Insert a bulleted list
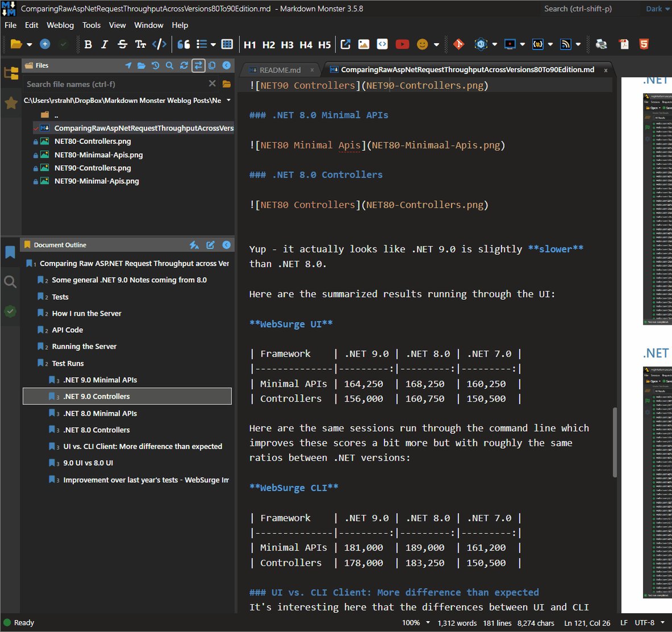Viewport: 672px width, 632px height. pyautogui.click(x=202, y=44)
